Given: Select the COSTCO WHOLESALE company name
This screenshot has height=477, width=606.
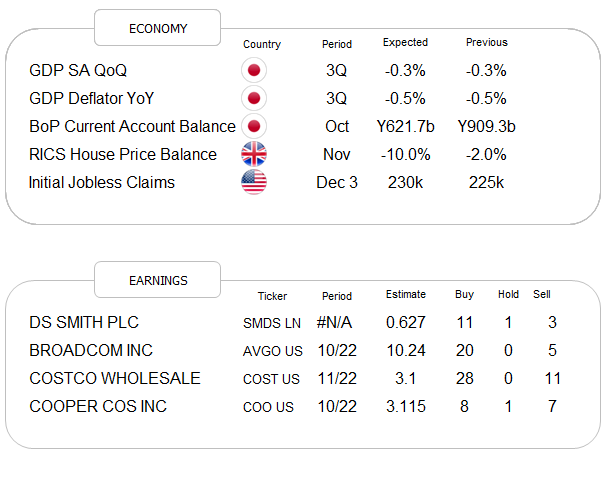Looking at the screenshot, I should click(115, 378).
